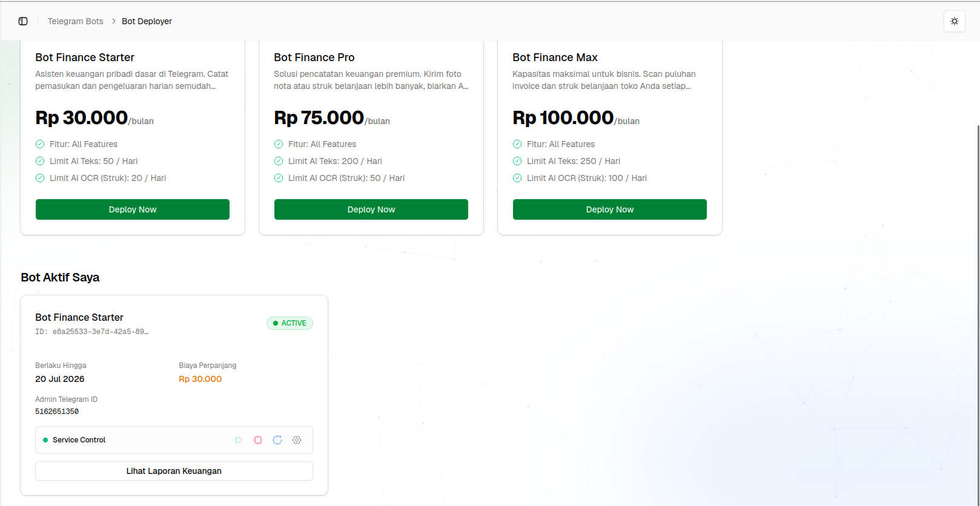Click the Starter plan All Features check icon

point(40,144)
